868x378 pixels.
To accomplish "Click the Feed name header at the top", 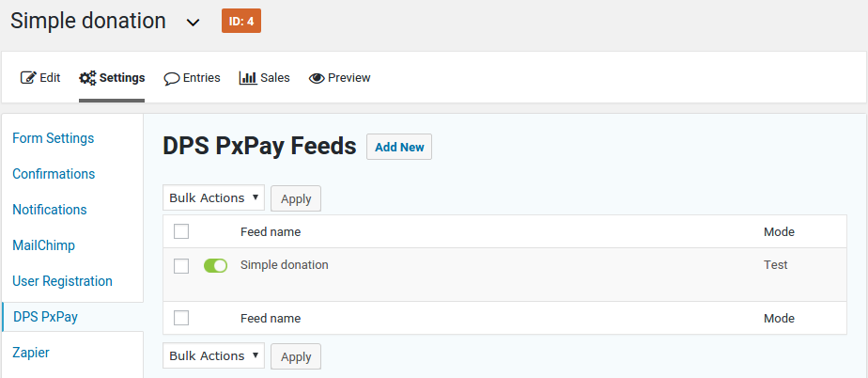I will [x=271, y=231].
